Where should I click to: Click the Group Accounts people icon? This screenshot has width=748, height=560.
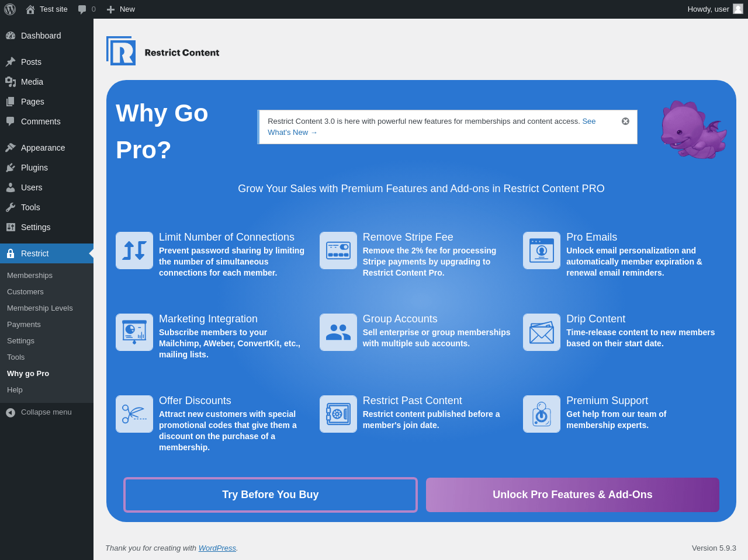(x=338, y=332)
